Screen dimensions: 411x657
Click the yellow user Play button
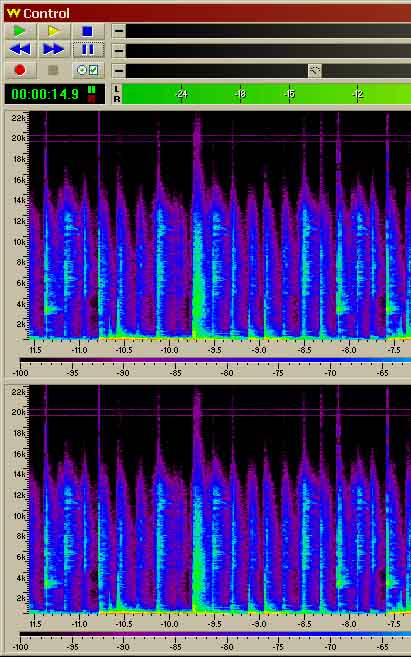click(x=54, y=31)
